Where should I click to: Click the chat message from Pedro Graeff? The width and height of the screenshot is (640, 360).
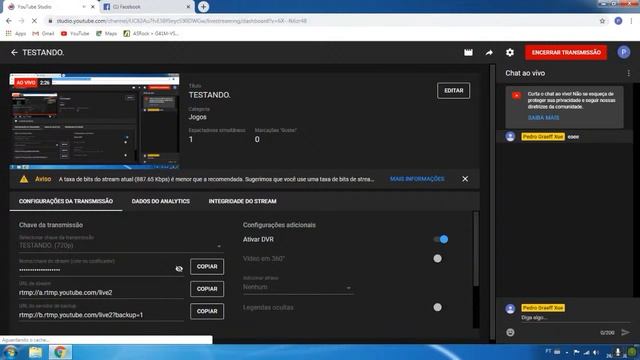(x=564, y=137)
